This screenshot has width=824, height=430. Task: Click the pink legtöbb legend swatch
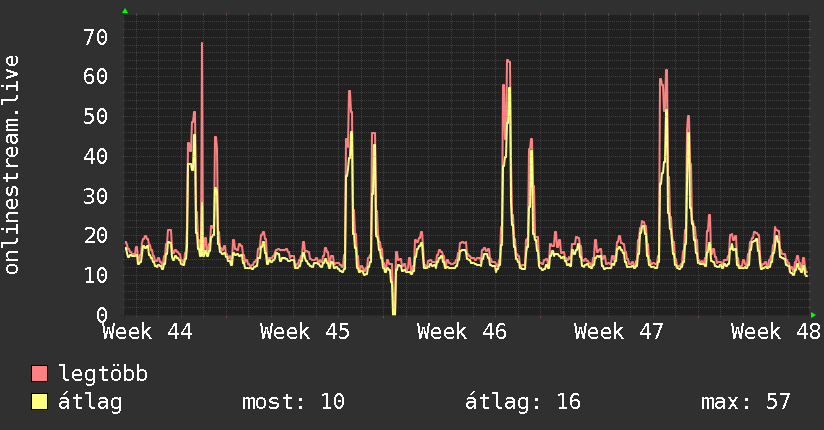click(39, 373)
